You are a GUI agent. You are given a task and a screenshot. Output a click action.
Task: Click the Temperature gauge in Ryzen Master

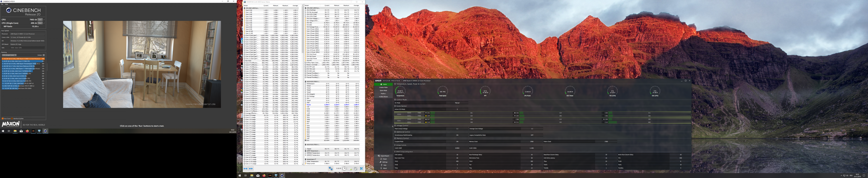pos(400,91)
